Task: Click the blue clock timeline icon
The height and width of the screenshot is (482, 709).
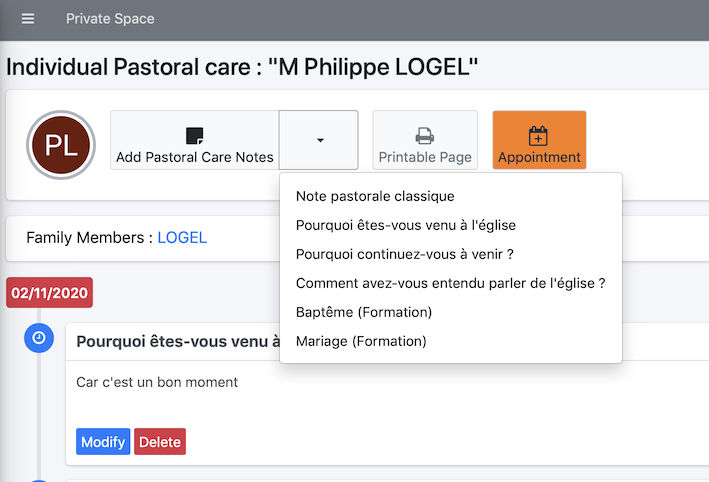Action: click(x=39, y=338)
